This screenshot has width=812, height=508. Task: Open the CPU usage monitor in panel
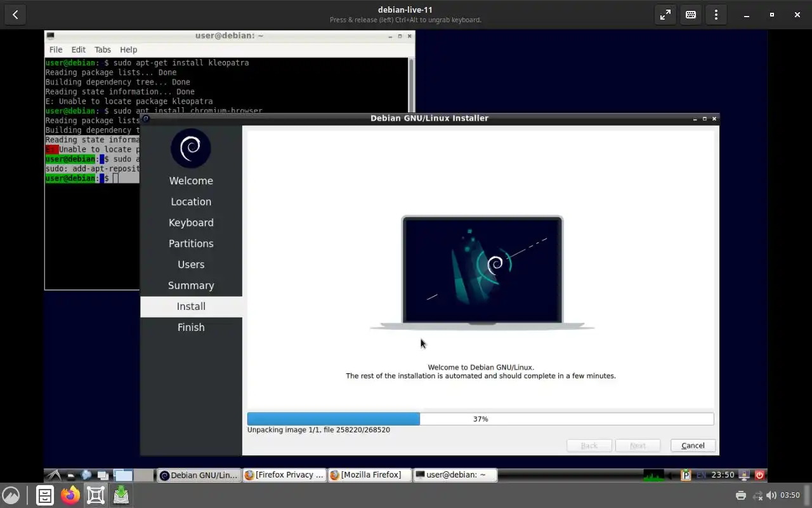(653, 475)
